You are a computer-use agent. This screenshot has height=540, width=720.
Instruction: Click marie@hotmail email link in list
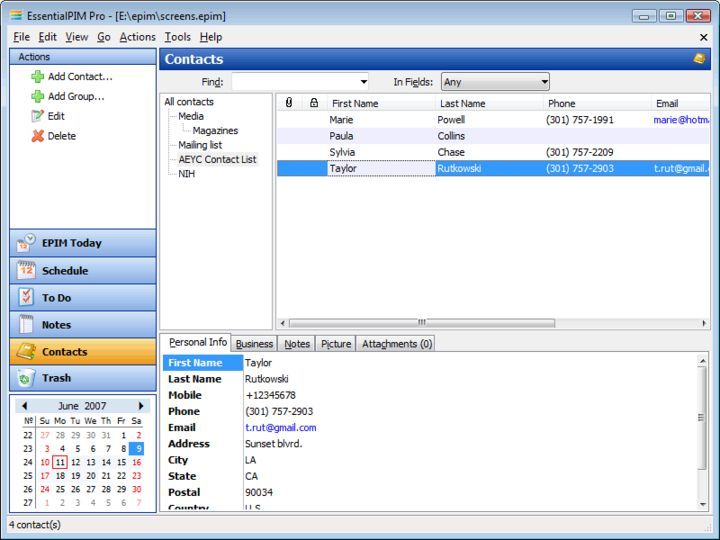click(681, 120)
